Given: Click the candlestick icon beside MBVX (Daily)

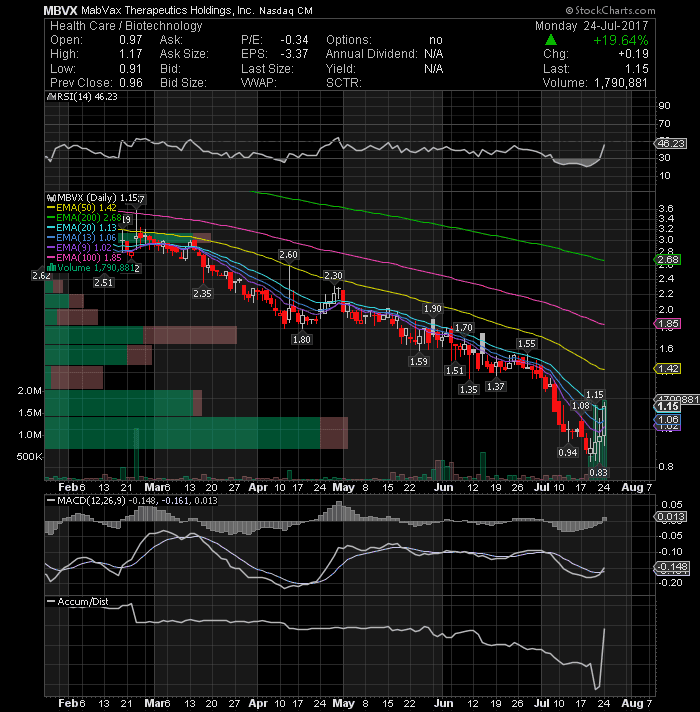Looking at the screenshot, I should click(x=51, y=198).
